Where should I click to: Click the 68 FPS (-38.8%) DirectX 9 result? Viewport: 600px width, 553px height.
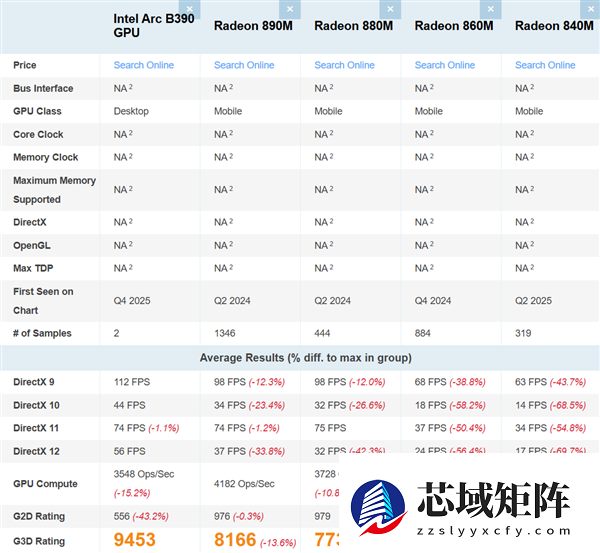click(450, 382)
